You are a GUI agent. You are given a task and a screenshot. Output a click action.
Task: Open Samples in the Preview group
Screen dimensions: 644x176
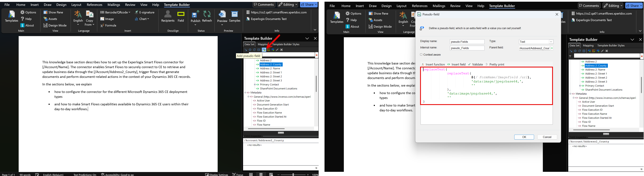click(235, 17)
